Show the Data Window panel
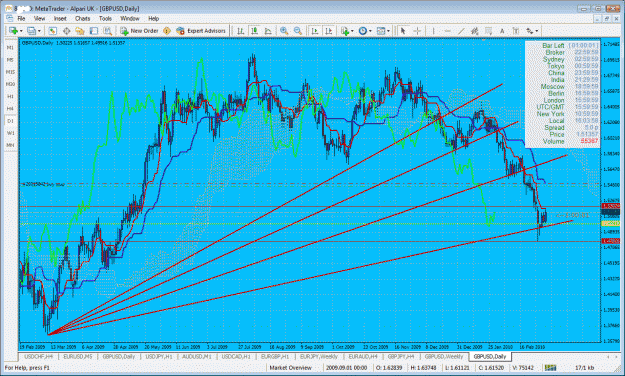The image size is (625, 376). pyautogui.click(x=66, y=31)
